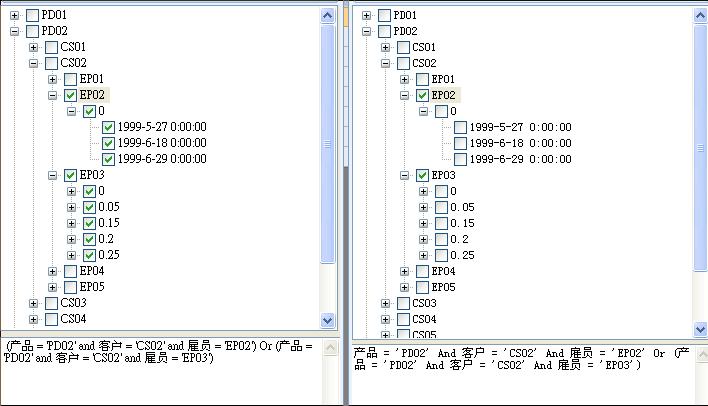Click left text box scrollbar up arrow
Screen dimensions: 708x406
tap(331, 348)
